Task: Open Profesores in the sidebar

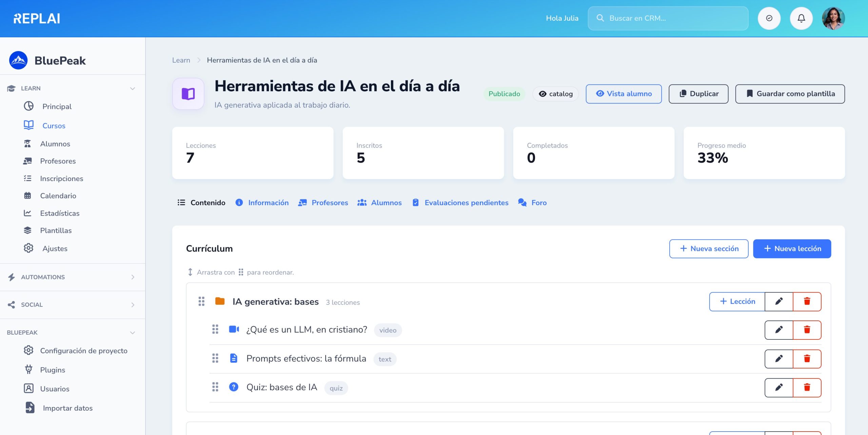Action: (x=49, y=161)
